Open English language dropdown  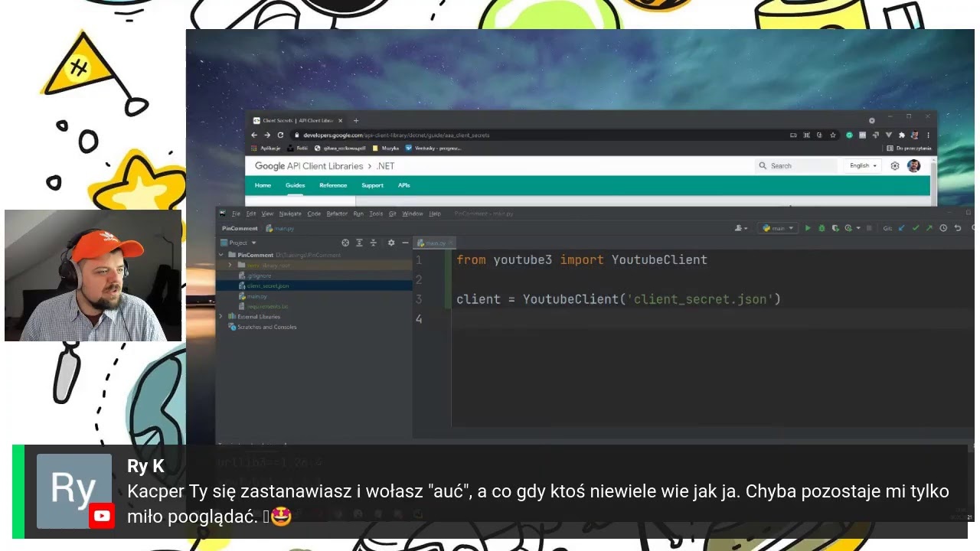point(863,165)
